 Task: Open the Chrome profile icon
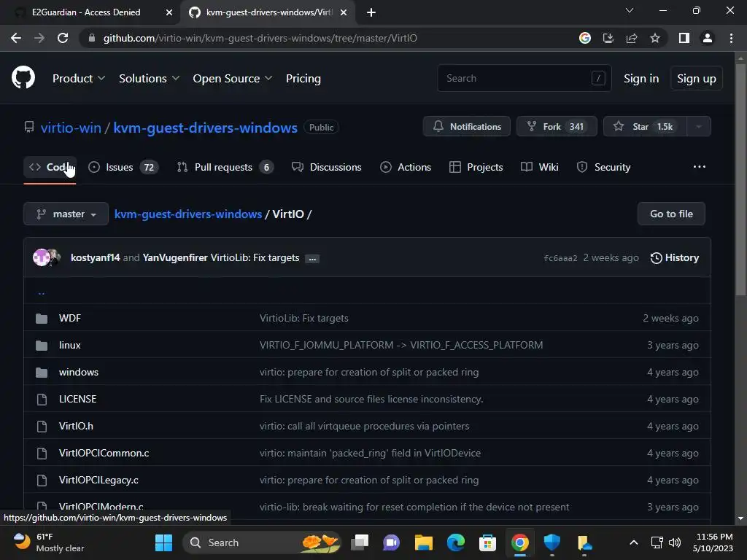tap(708, 38)
